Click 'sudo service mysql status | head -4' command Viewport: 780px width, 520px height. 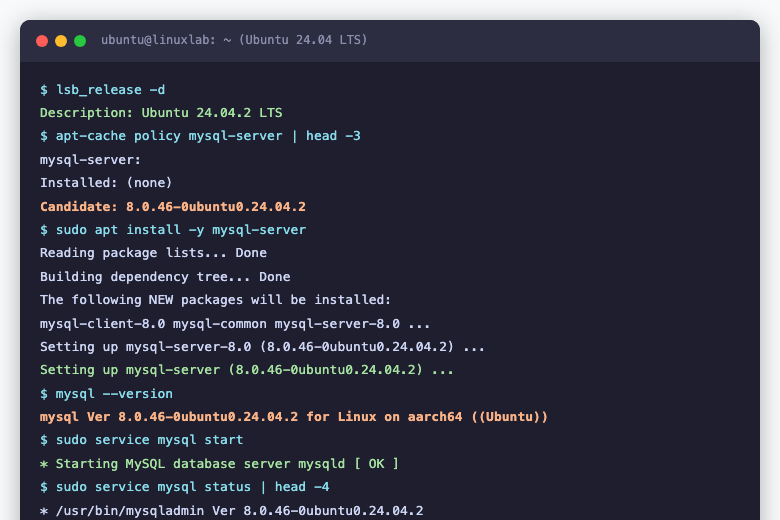193,487
